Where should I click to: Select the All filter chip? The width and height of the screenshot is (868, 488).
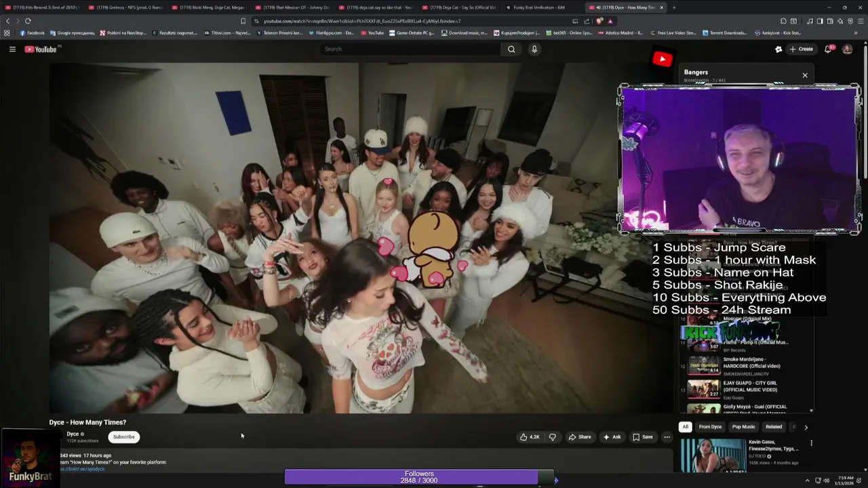click(686, 427)
